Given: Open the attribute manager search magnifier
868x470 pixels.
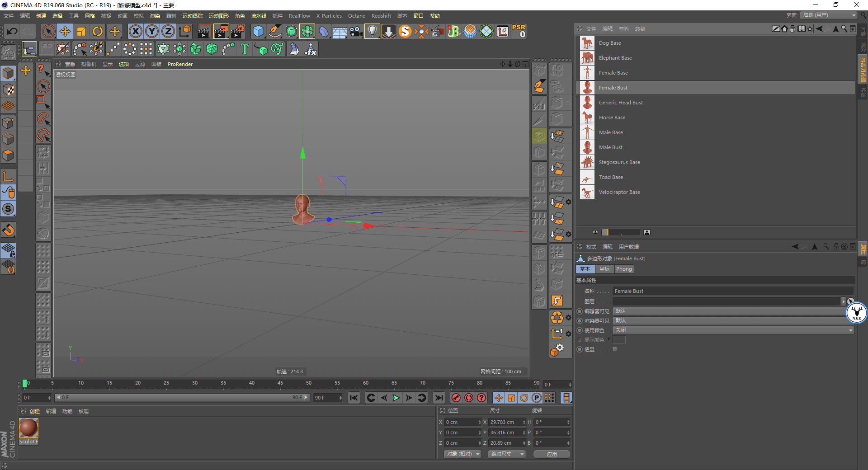Looking at the screenshot, I should tap(826, 247).
